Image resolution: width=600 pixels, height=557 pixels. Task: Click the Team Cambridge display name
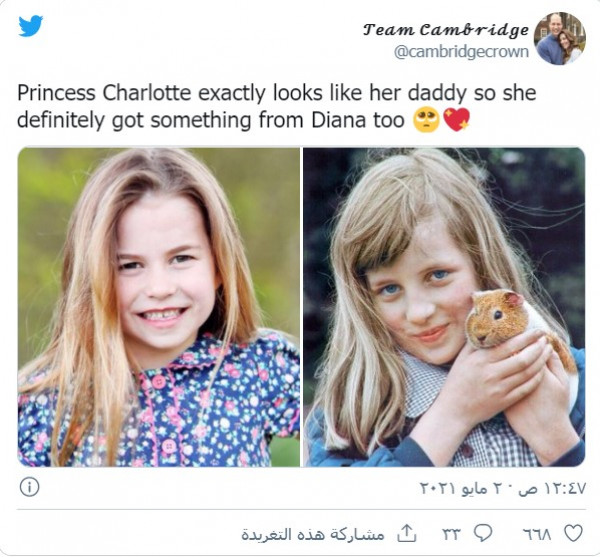click(x=446, y=29)
